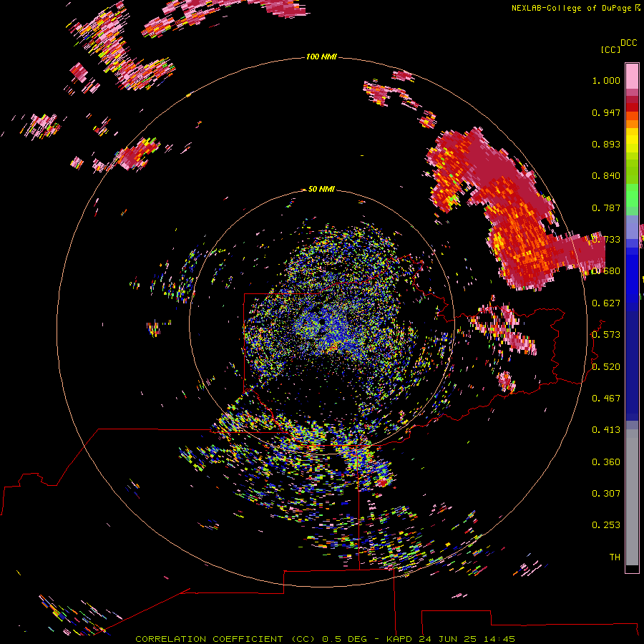Click the 0.893 scale value
Viewport: 644px width, 644px height.
pyautogui.click(x=606, y=144)
